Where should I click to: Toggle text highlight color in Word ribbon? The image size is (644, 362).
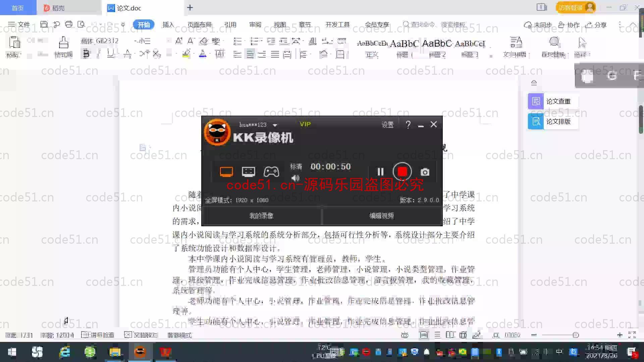(186, 54)
